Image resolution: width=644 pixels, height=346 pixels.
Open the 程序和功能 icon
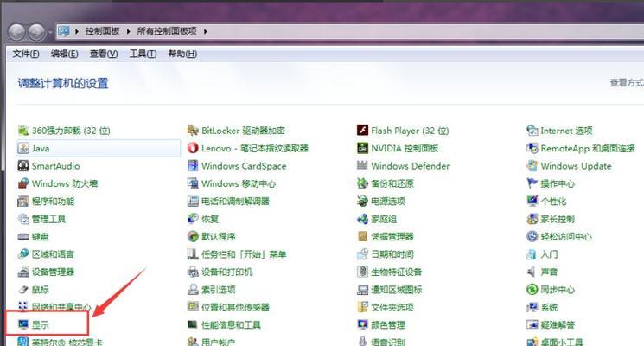coord(23,202)
